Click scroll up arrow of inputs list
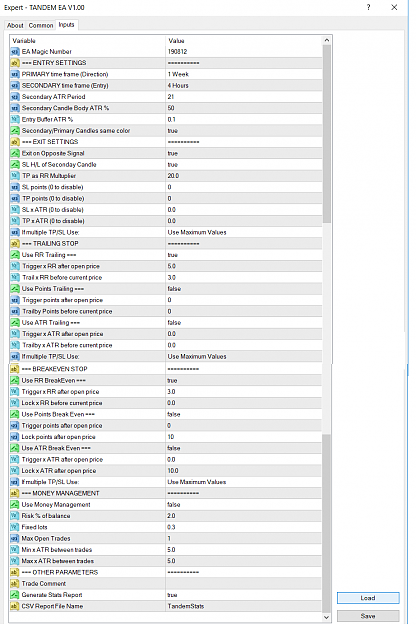This screenshot has width=416, height=625. (x=327, y=40)
